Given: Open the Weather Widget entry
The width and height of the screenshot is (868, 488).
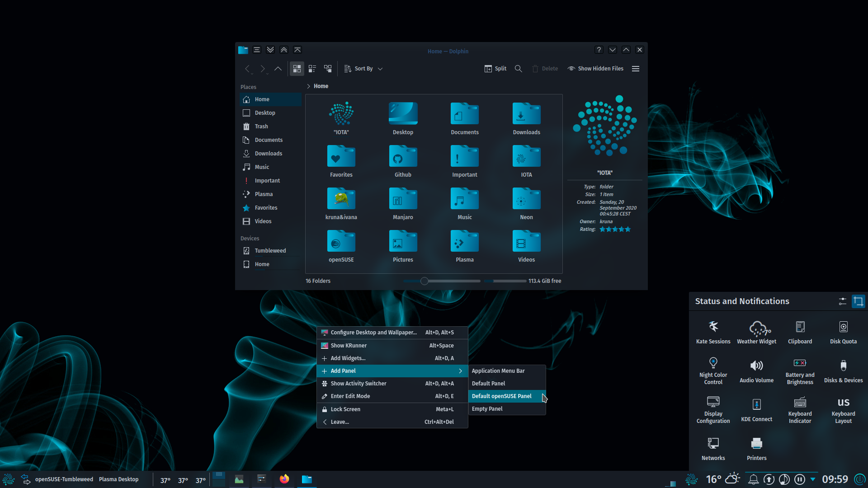Looking at the screenshot, I should coord(757,332).
